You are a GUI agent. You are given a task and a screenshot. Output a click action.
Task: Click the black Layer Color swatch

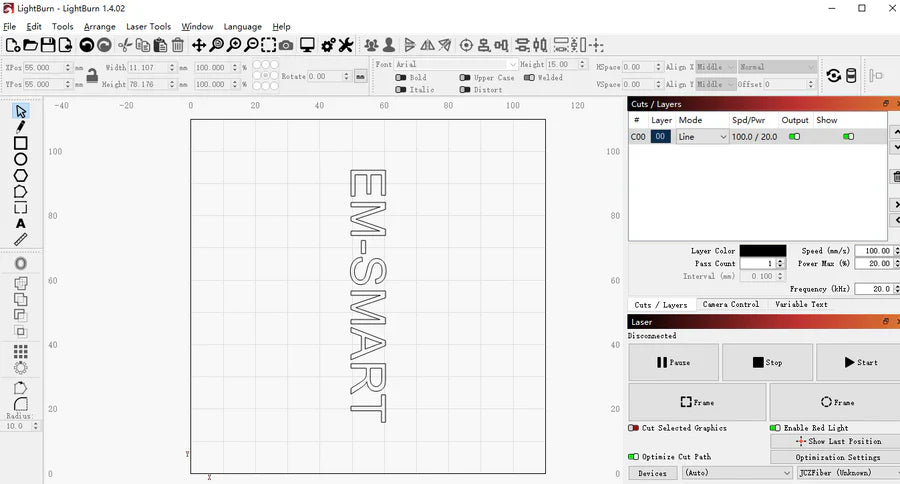tap(763, 250)
